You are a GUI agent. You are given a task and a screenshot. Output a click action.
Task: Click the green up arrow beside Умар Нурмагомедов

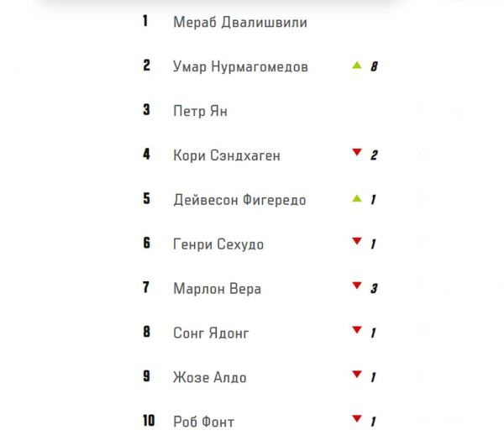(x=357, y=66)
